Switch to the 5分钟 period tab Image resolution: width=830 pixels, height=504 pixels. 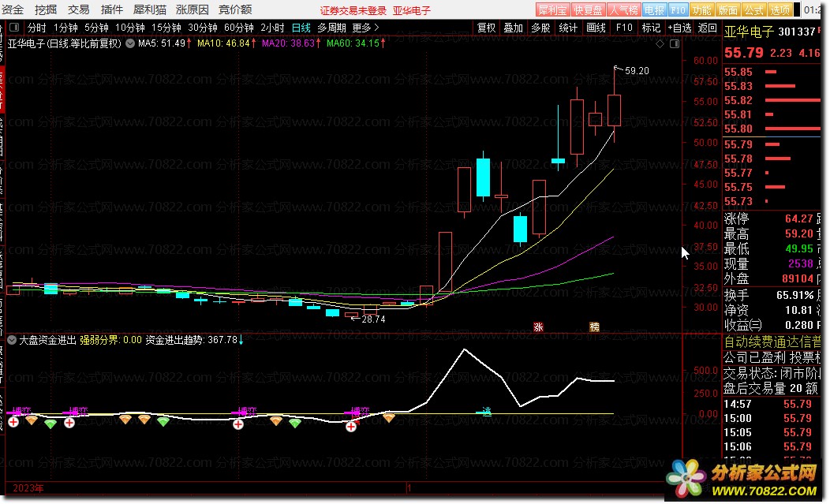click(x=96, y=28)
